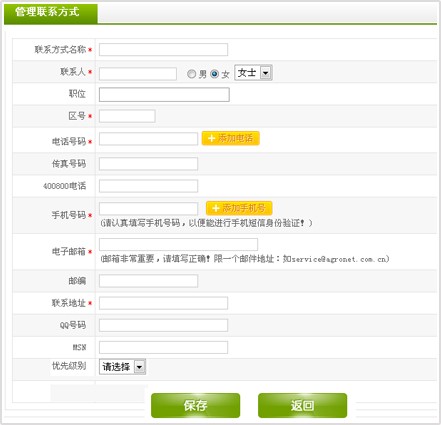
Task: Focus the 手机号码 input field
Action: [x=148, y=209]
